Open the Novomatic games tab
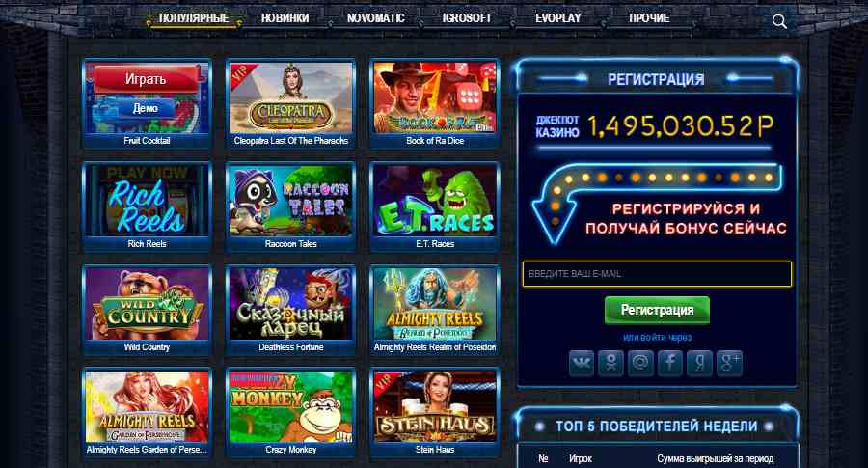Screen dimensions: 868x468 coord(376,18)
